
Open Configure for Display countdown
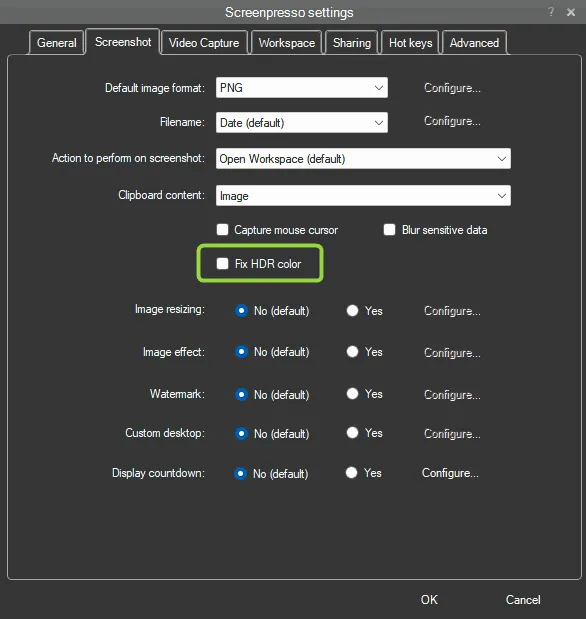tap(450, 473)
